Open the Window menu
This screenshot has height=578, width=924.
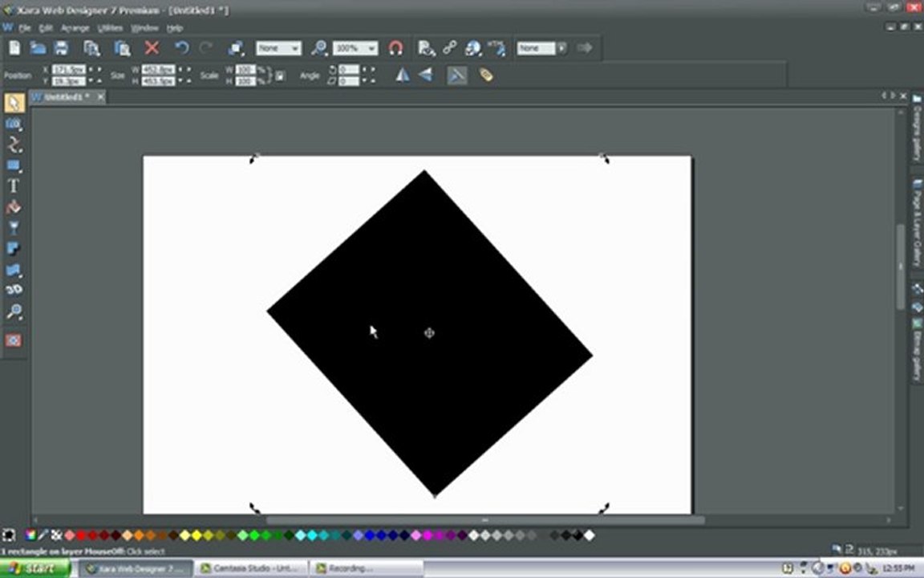144,28
